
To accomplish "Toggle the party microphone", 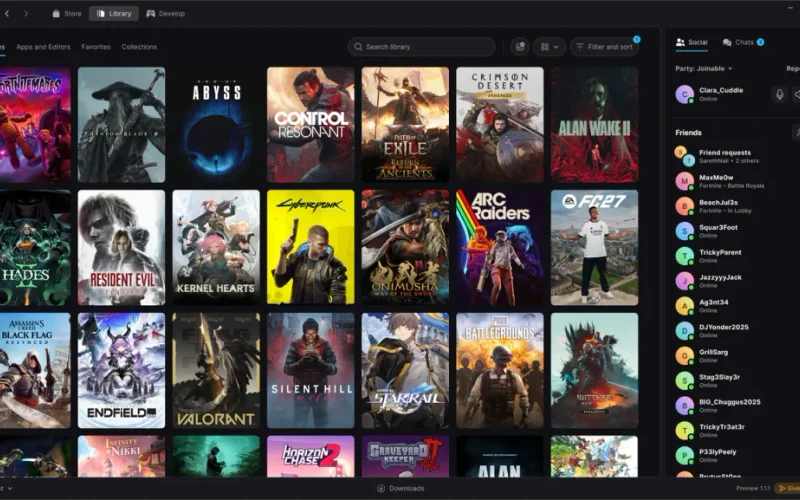I will coord(779,94).
